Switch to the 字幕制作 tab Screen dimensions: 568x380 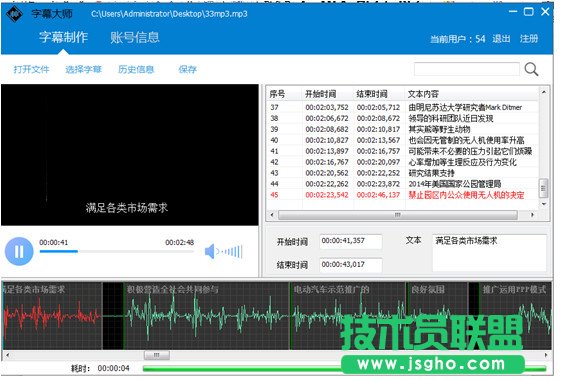tap(63, 37)
